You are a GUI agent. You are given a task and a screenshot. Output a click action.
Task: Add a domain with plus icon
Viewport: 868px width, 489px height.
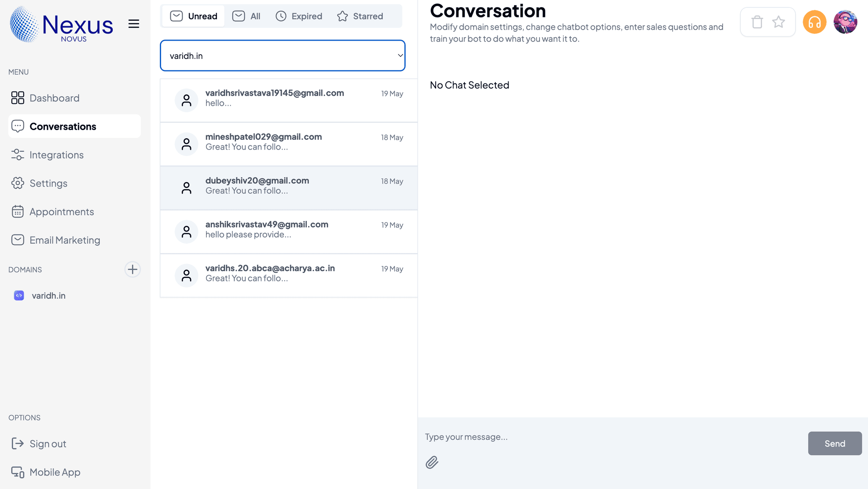pyautogui.click(x=132, y=270)
